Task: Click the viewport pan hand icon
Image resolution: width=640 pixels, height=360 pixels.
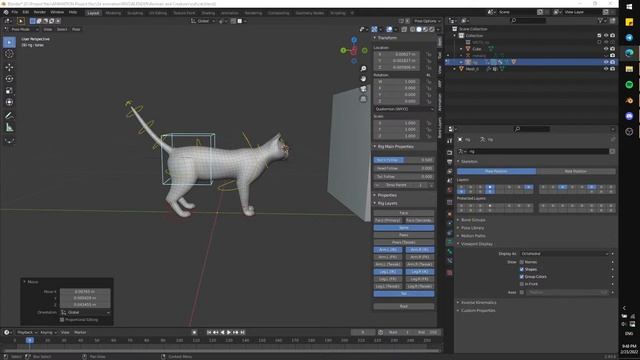Action: (363, 79)
